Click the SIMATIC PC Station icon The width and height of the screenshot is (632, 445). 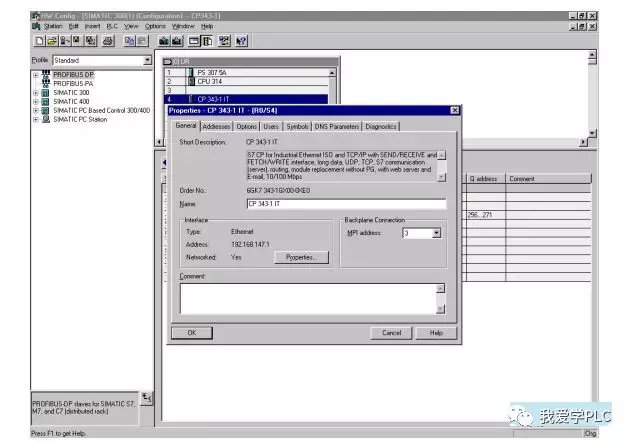click(x=46, y=120)
